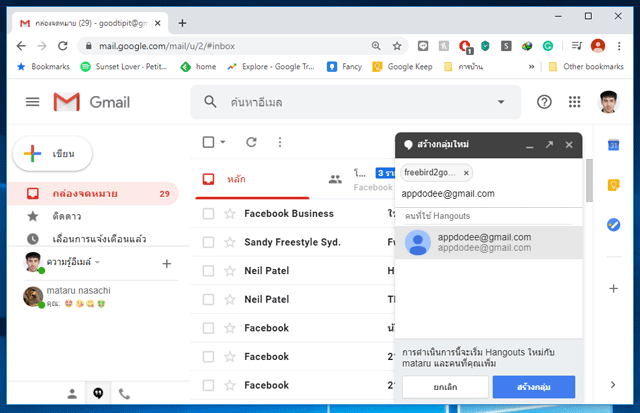Click the Hangouts panel scrollbar thumb

click(589, 180)
